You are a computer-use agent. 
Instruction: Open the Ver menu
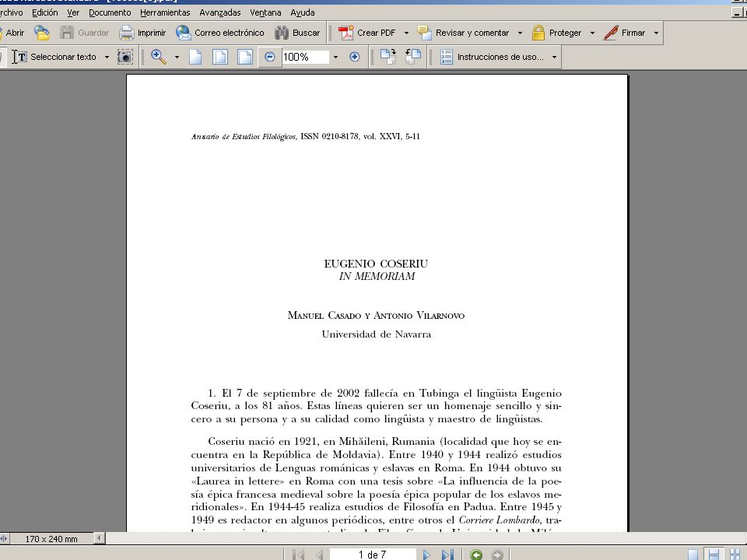pos(73,13)
